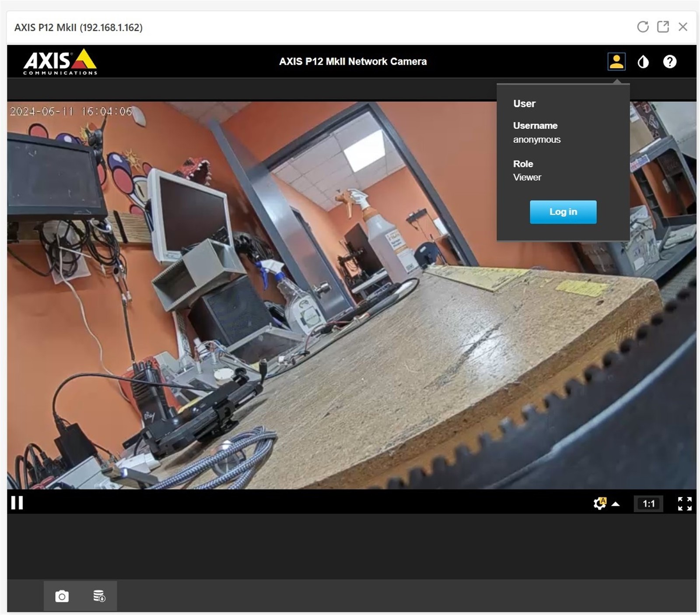This screenshot has height=615, width=700.
Task: Click the window title 'AXIS P12 MkII (192.168.1.162)'
Action: pyautogui.click(x=78, y=28)
